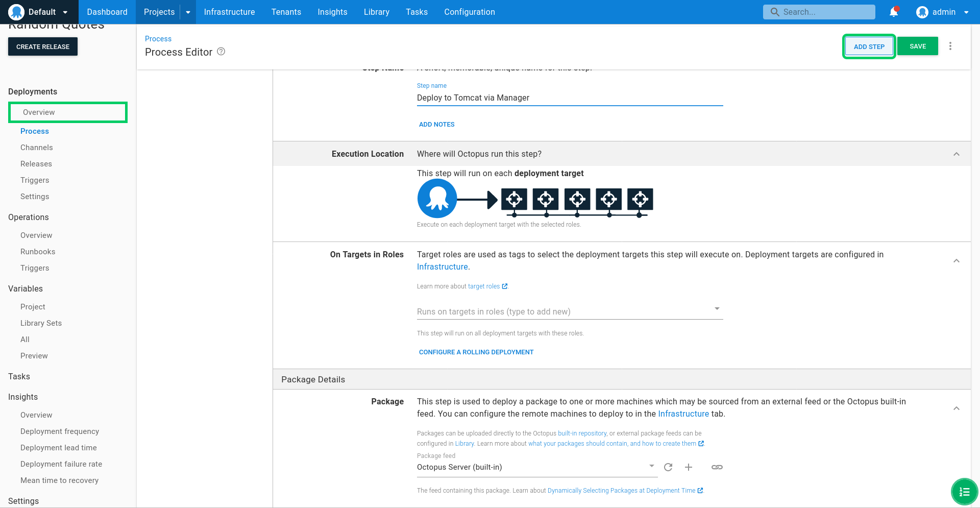Click the Process breadcrumb link
Viewport: 980px width, 508px height.
tap(158, 39)
